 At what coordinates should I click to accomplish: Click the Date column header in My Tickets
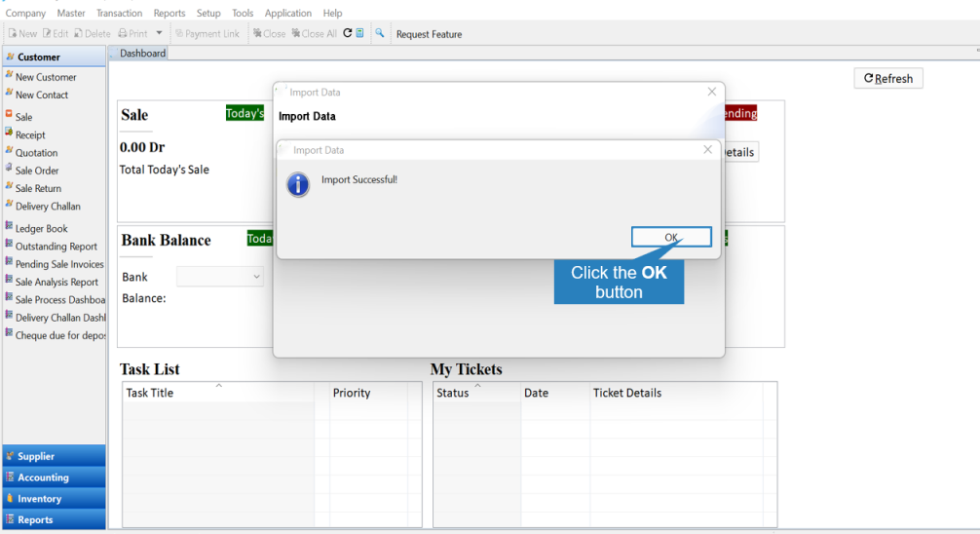click(555, 392)
